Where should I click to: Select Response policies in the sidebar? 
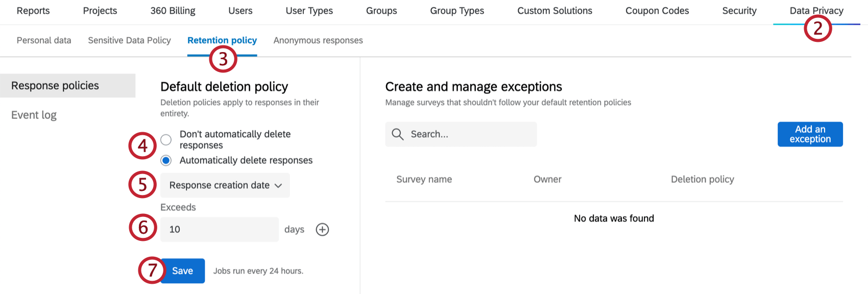(55, 86)
